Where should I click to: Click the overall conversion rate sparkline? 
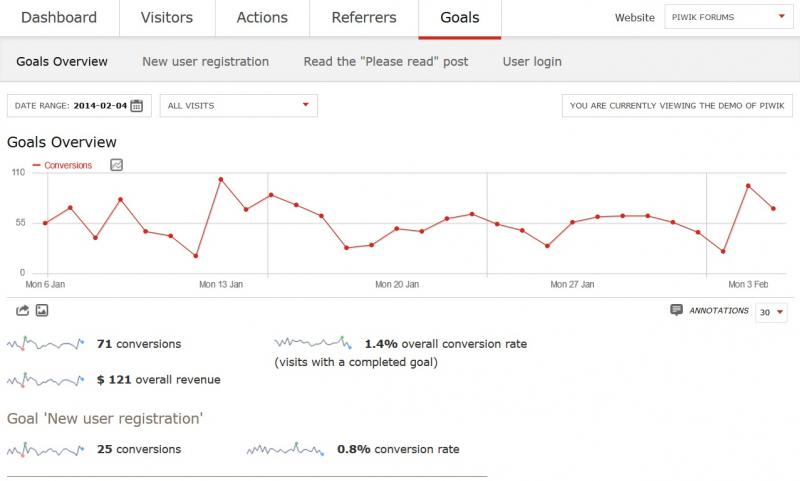coord(313,343)
